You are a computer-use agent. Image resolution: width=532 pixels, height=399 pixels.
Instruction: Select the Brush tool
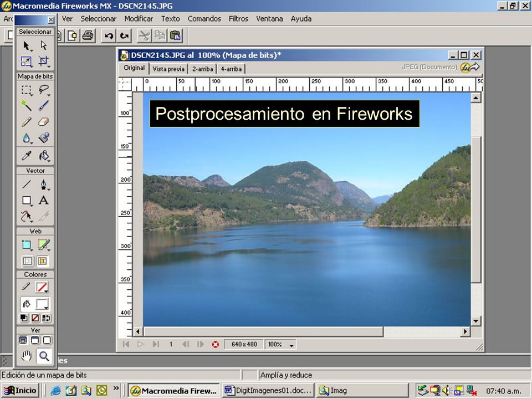tap(43, 105)
